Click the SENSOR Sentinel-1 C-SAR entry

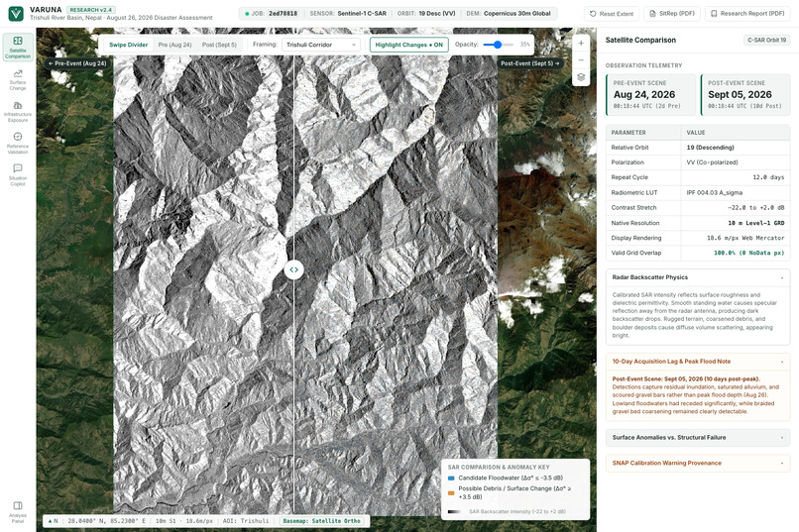[348, 13]
